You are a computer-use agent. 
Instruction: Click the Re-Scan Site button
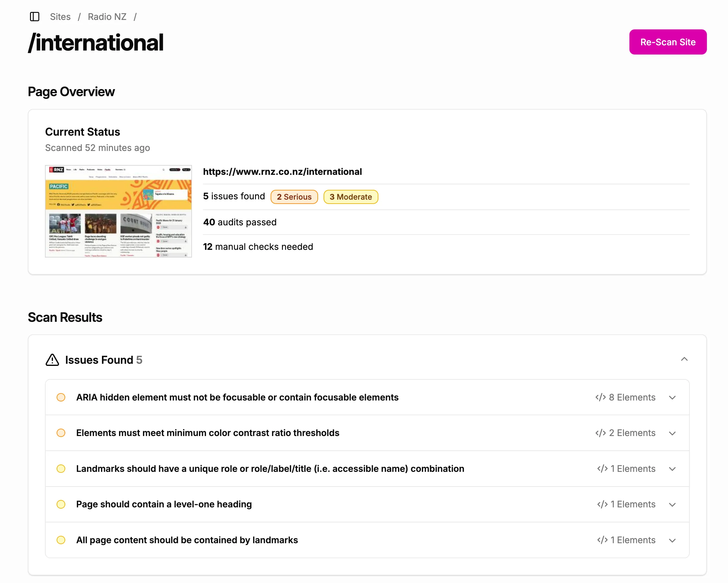668,42
